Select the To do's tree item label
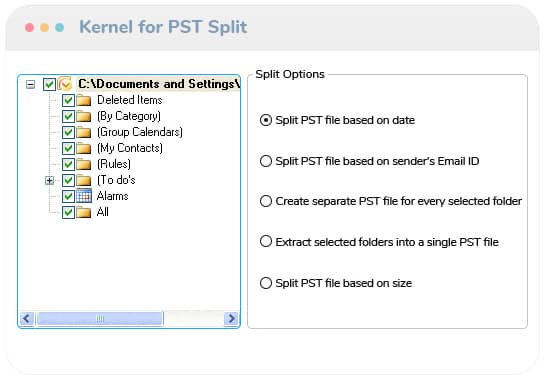The width and height of the screenshot is (545, 380). pyautogui.click(x=116, y=180)
